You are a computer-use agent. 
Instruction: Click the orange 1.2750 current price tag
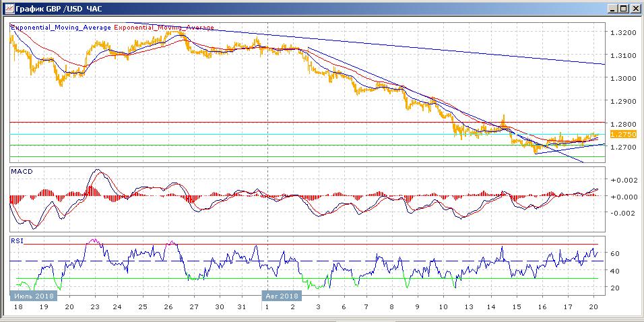coord(619,135)
